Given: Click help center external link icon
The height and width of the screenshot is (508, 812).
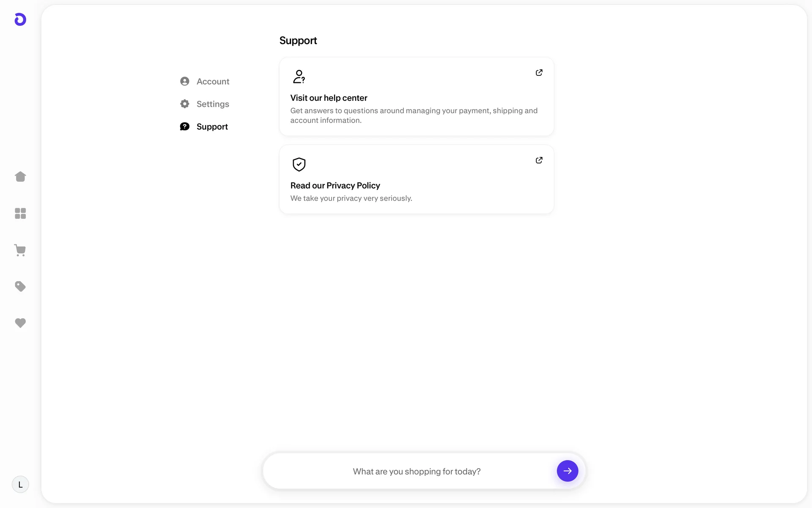Looking at the screenshot, I should coord(539,73).
